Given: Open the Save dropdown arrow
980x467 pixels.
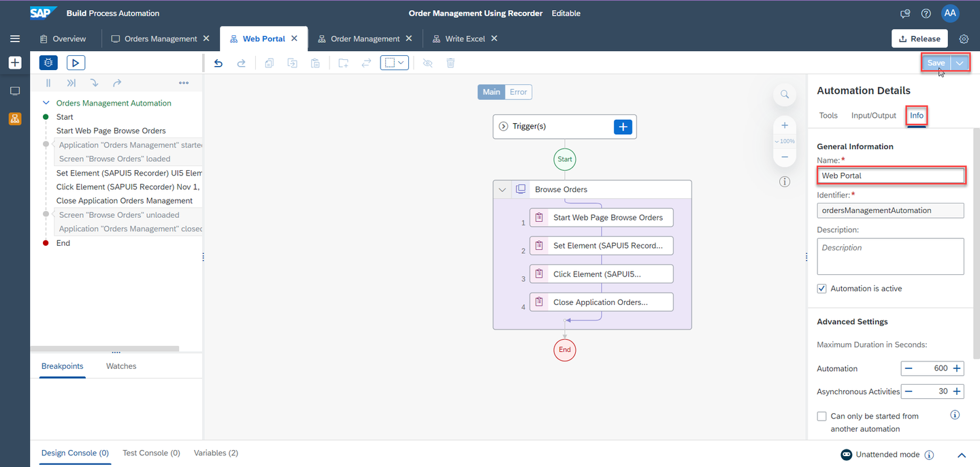Looking at the screenshot, I should pos(960,63).
